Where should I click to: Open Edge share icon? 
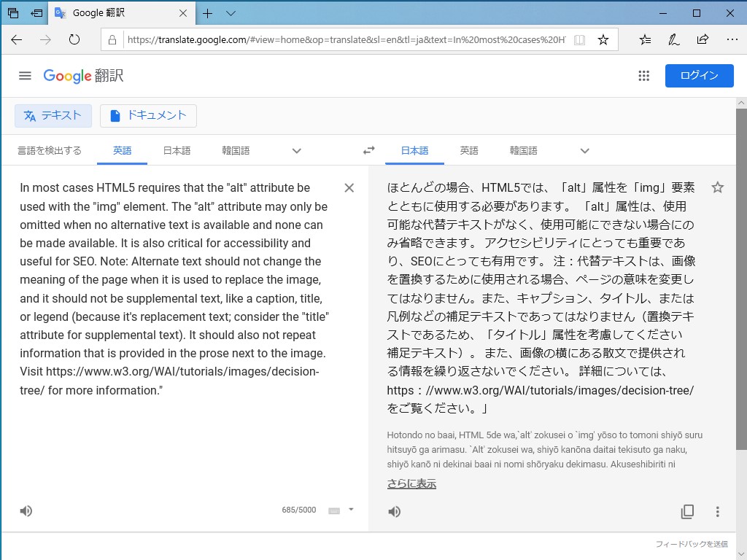click(703, 39)
